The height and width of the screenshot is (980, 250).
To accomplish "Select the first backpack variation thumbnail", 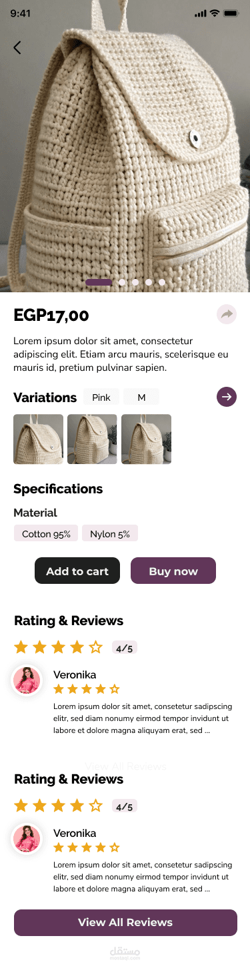I will pos(38,439).
